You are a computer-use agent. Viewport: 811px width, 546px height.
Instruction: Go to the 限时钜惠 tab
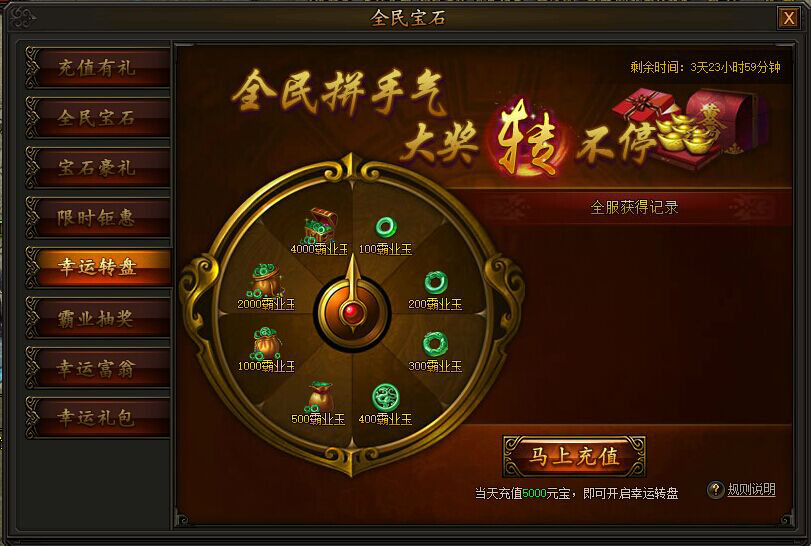pos(97,218)
